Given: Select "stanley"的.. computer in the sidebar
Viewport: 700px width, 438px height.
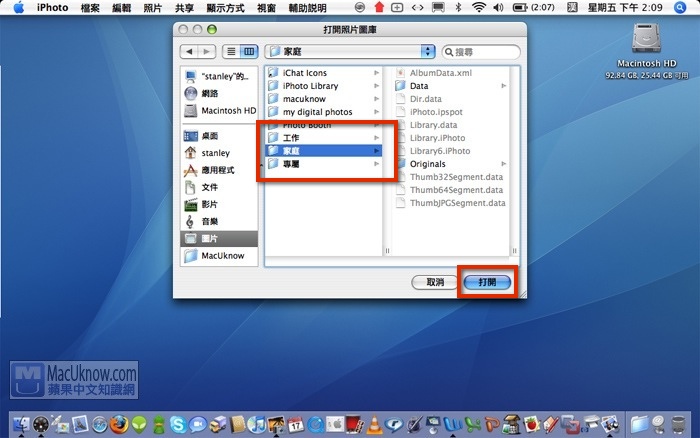Looking at the screenshot, I should click(219, 76).
